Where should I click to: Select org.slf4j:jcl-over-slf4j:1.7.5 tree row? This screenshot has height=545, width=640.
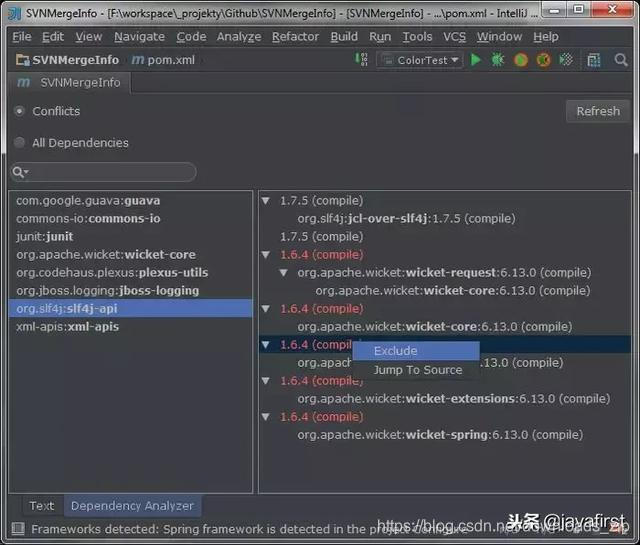tap(406, 218)
